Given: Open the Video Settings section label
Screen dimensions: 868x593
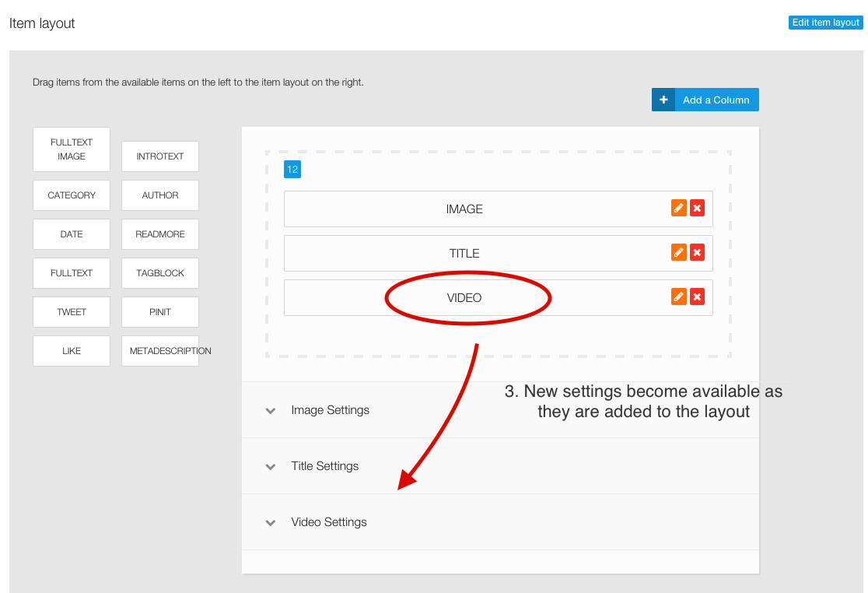Looking at the screenshot, I should pos(329,522).
